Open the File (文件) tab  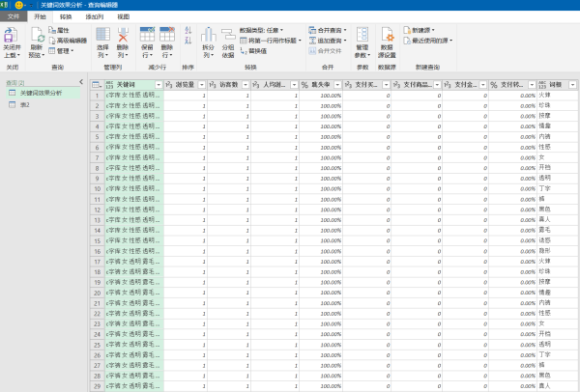[14, 16]
